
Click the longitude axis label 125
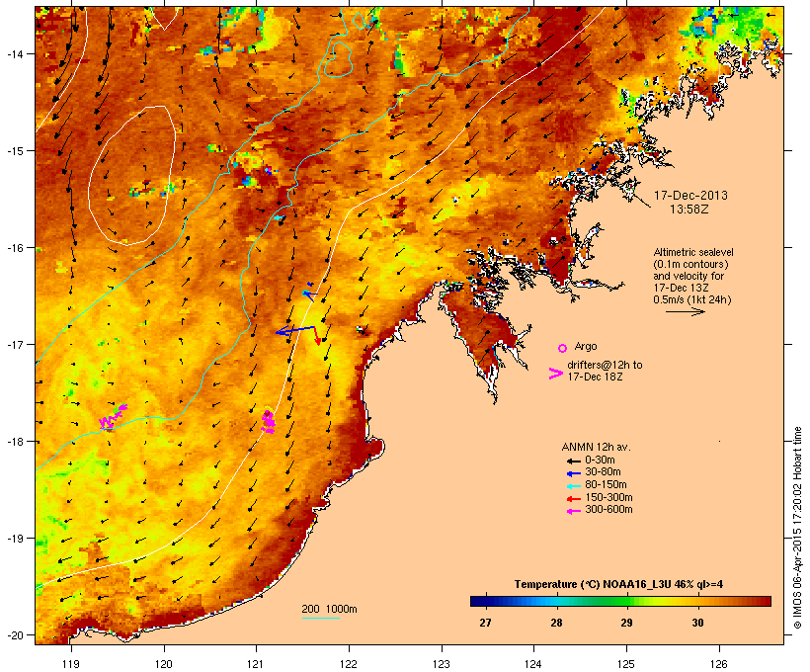coord(626,664)
